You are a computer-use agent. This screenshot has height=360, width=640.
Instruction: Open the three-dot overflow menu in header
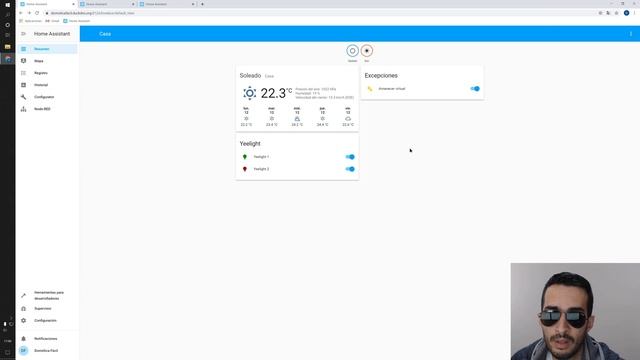click(x=631, y=34)
